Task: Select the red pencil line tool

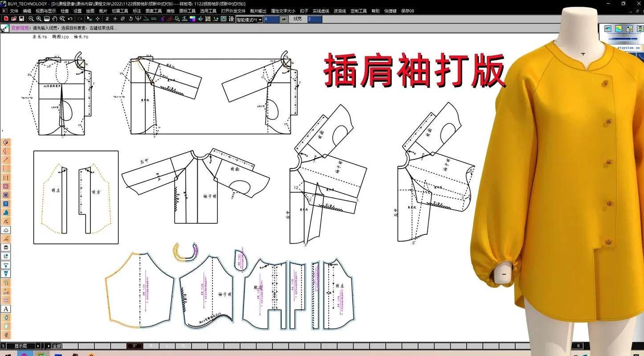Action: (6, 159)
